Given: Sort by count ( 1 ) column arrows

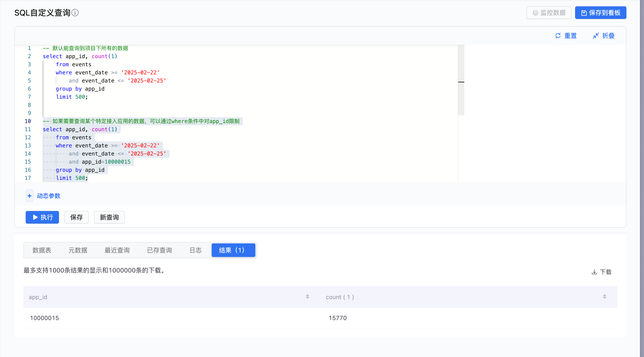Looking at the screenshot, I should click(x=605, y=297).
